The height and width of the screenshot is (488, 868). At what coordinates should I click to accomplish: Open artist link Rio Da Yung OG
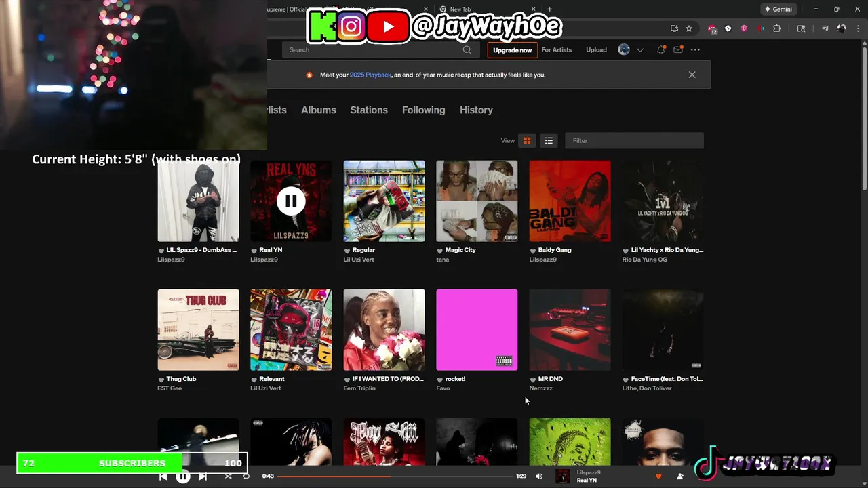pyautogui.click(x=645, y=260)
